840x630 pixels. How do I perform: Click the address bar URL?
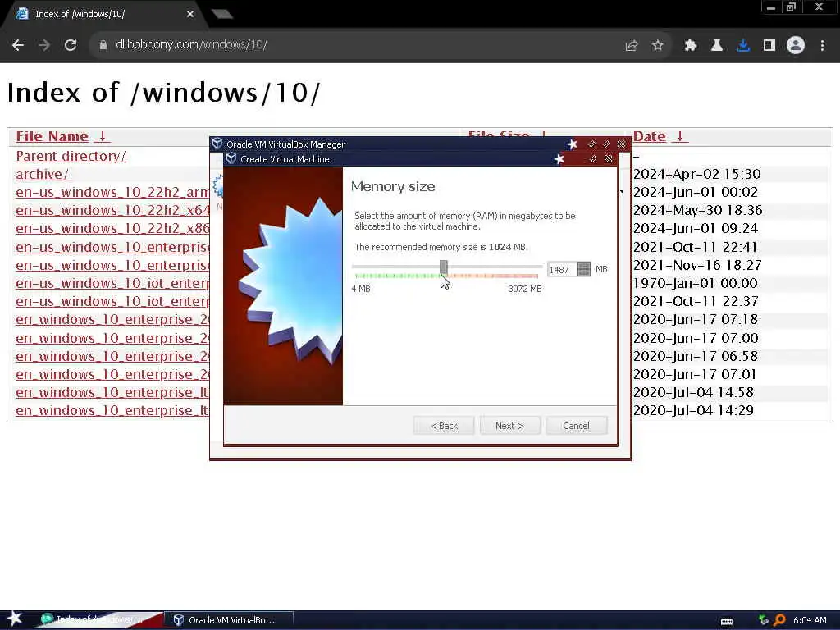191,45
